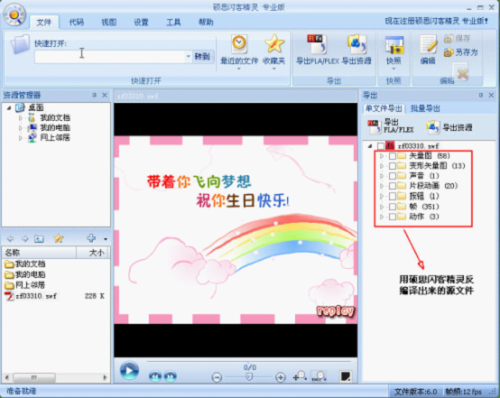
Task: Sort the file list by the 名称 column header
Action: click(x=39, y=253)
